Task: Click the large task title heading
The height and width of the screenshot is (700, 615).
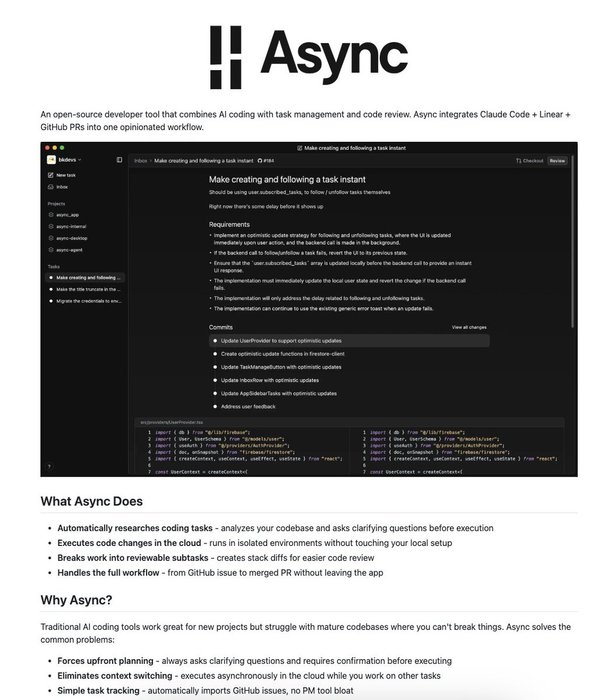Action: [287, 179]
